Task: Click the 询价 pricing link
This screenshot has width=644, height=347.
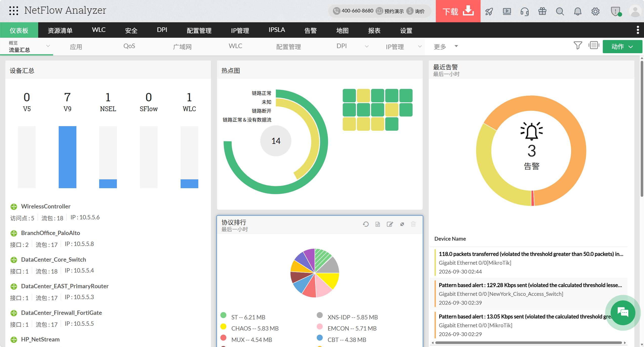Action: 416,11
